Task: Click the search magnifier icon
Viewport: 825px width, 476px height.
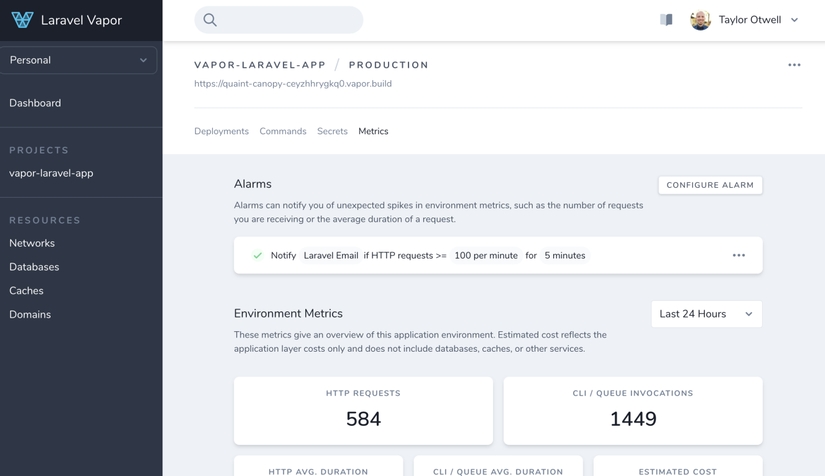Action: click(x=210, y=20)
